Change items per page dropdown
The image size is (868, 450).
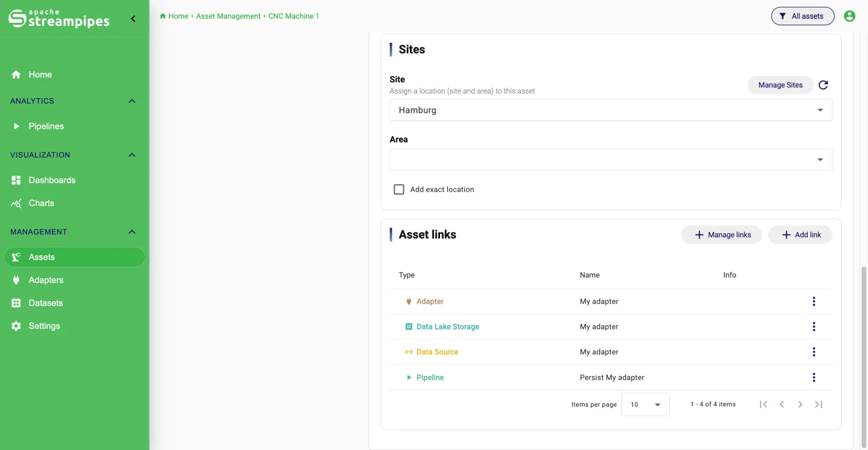coord(645,404)
